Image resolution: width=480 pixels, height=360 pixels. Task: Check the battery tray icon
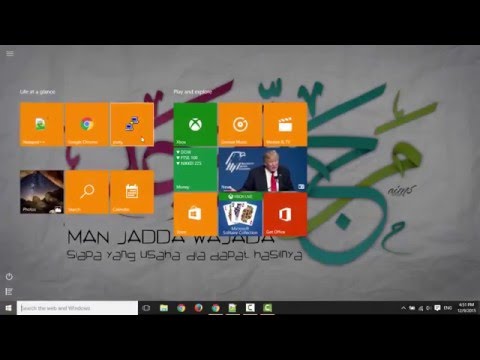412,308
